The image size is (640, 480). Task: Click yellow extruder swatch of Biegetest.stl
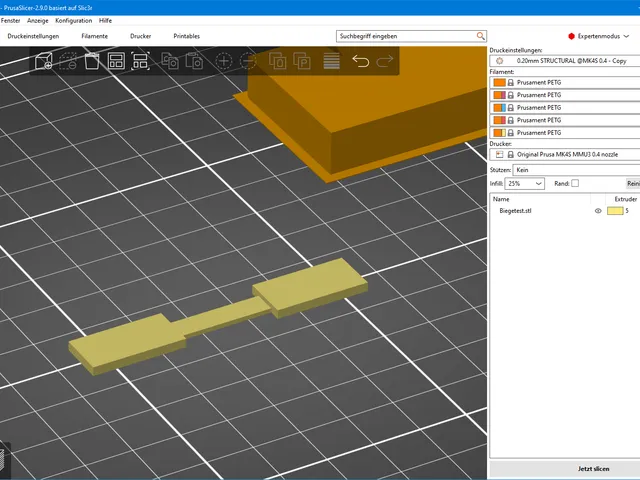615,211
